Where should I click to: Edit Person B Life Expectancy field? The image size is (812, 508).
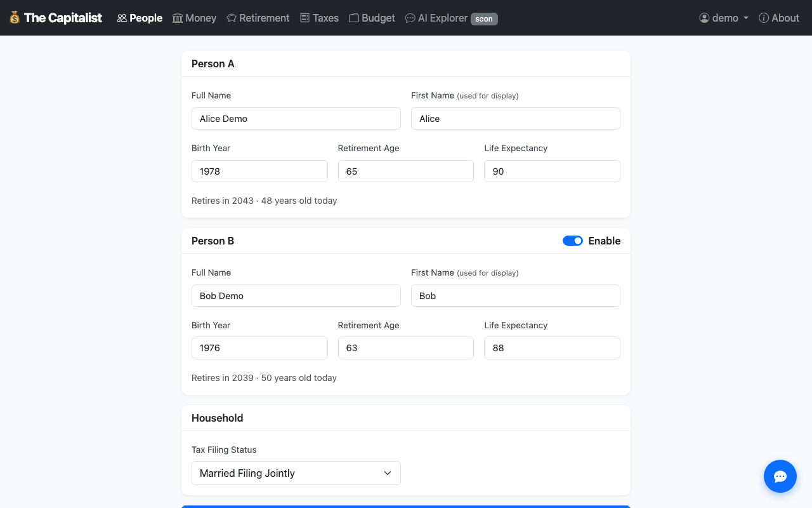pyautogui.click(x=552, y=348)
